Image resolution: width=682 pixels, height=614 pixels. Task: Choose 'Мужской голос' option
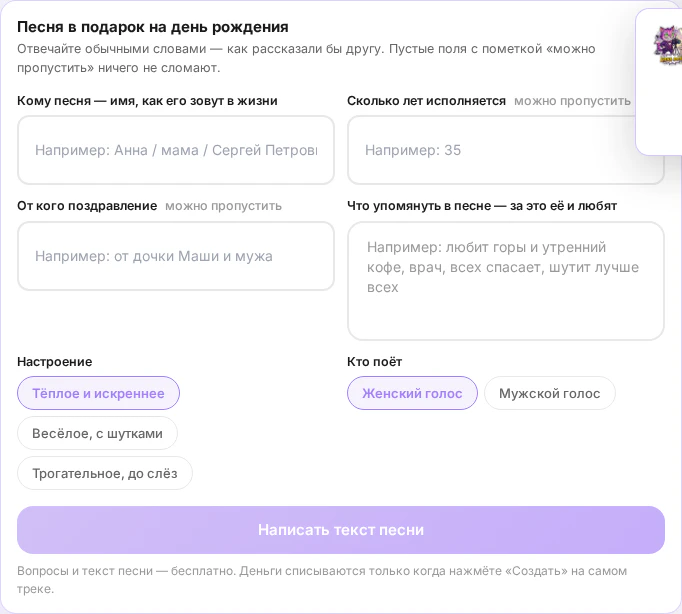click(550, 393)
